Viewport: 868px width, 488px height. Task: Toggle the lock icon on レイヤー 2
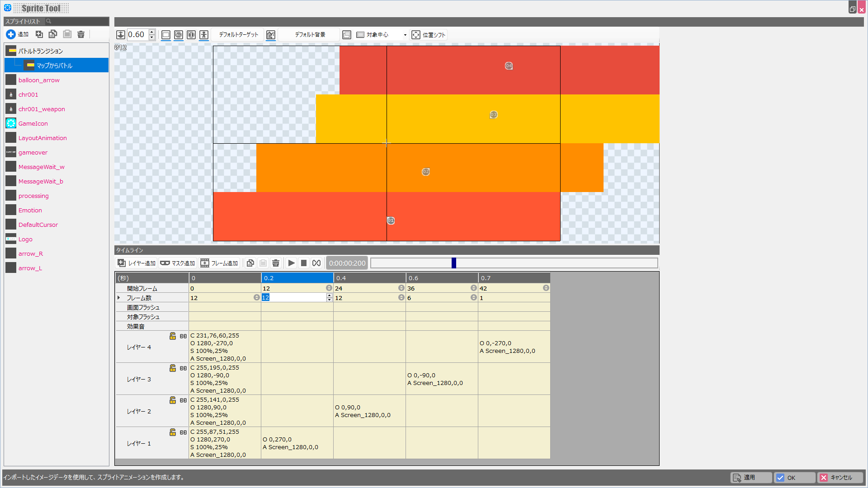pos(173,400)
